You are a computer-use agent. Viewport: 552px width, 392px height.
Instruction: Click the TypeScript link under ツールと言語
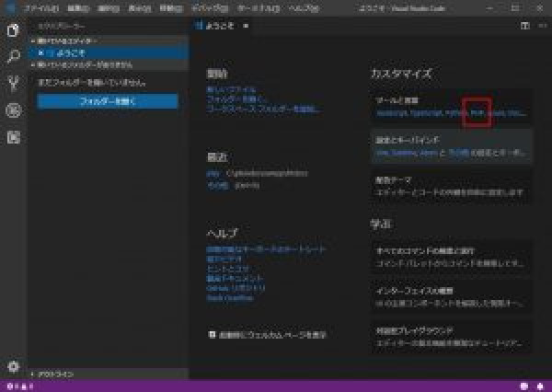(426, 113)
